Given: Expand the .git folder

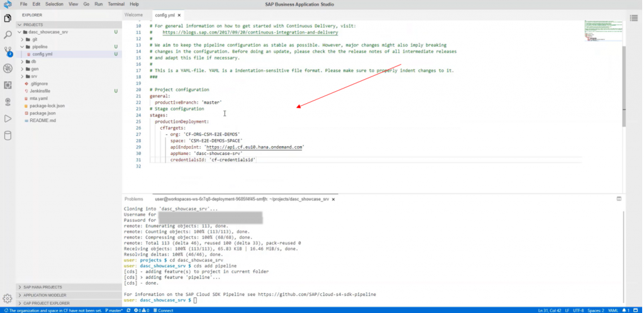Looking at the screenshot, I should point(23,40).
